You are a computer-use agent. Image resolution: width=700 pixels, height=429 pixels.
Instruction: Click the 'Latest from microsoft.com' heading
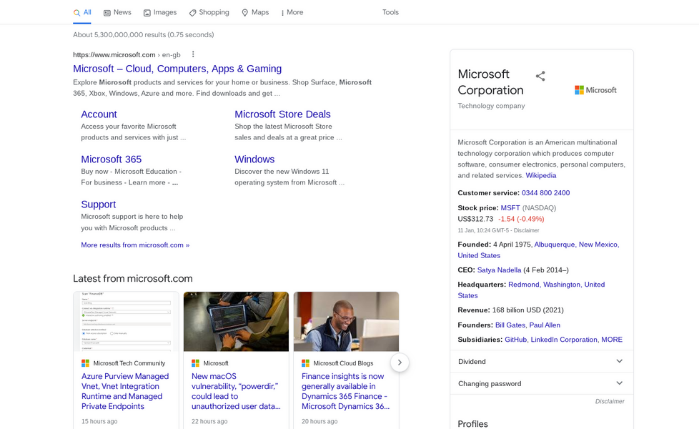click(133, 279)
